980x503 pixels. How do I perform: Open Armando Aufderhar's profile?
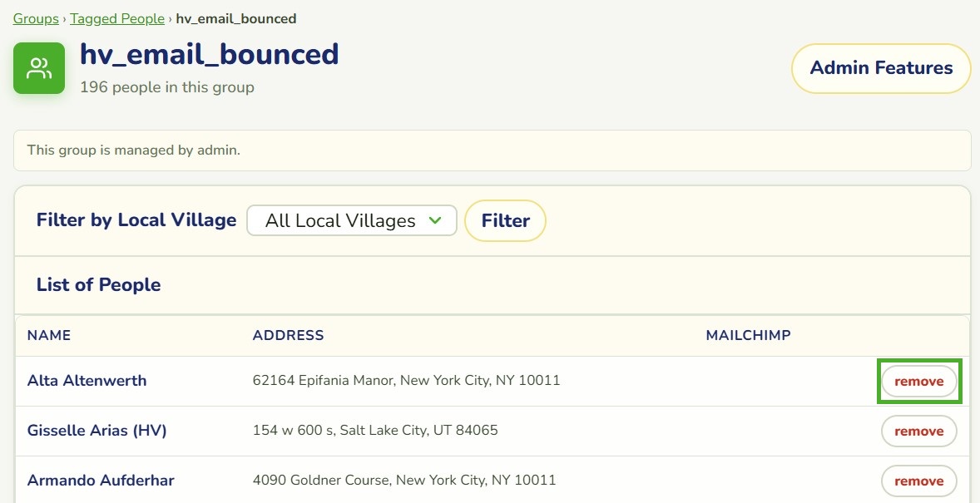click(x=101, y=481)
